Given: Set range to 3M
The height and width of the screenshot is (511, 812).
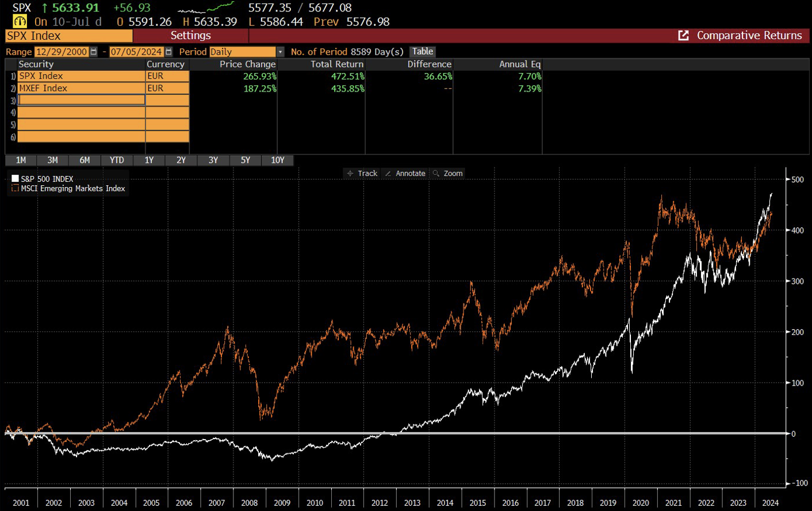Looking at the screenshot, I should [53, 160].
